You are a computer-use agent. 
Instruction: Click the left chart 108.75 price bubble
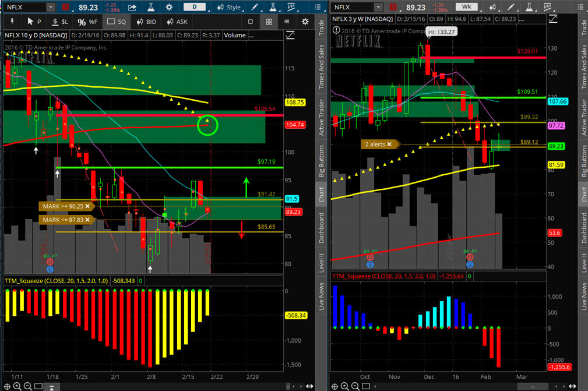295,103
